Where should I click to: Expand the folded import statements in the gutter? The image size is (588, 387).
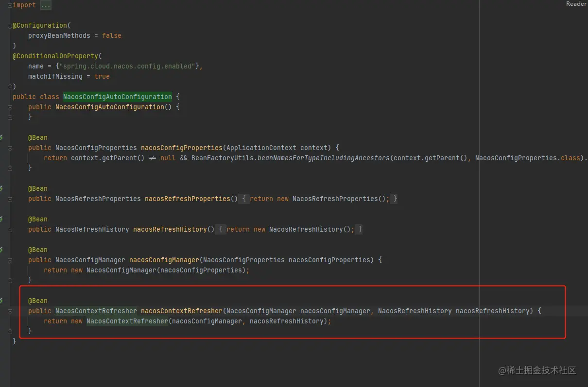[x=10, y=5]
